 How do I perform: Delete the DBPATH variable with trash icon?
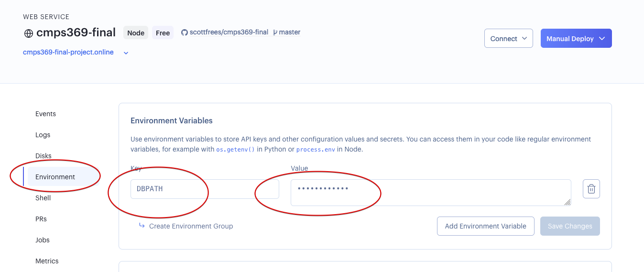pos(591,189)
